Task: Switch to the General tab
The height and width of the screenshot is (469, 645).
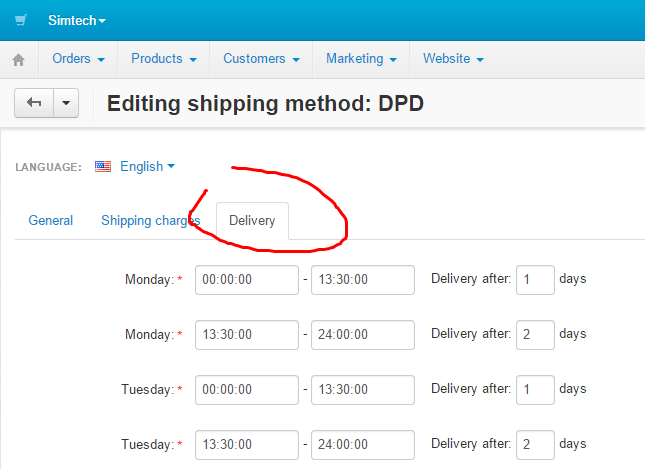Action: (x=51, y=220)
